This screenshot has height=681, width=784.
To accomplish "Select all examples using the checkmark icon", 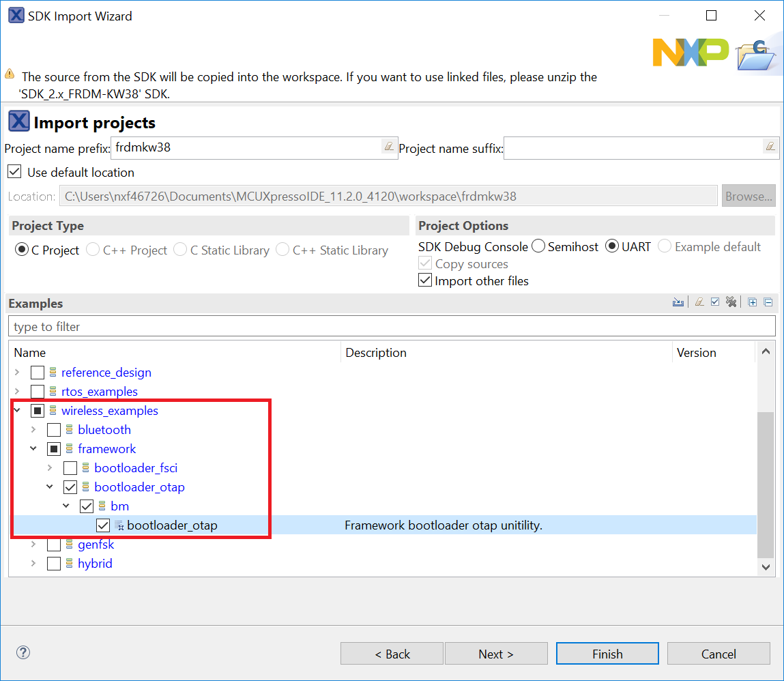I will 714,301.
